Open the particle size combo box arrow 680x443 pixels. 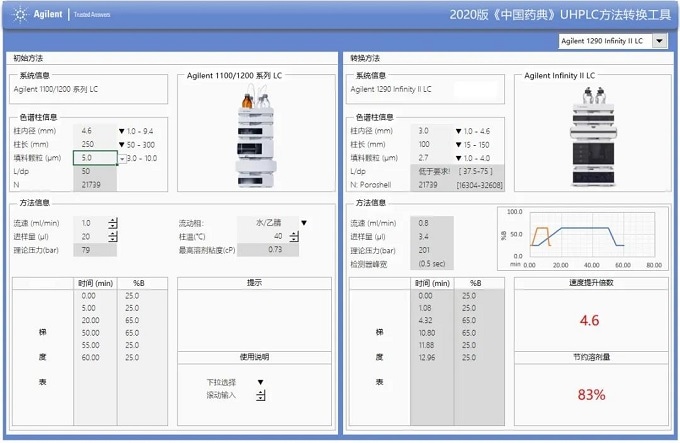coord(122,158)
